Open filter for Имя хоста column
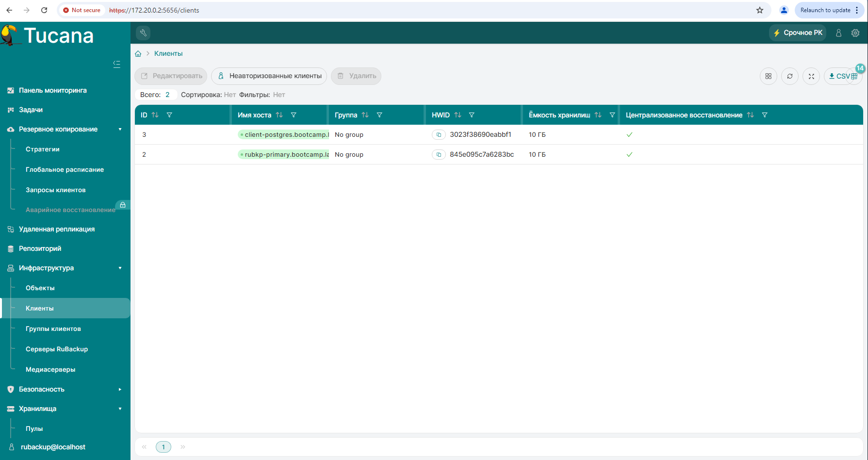Viewport: 868px width, 460px height. tap(294, 115)
